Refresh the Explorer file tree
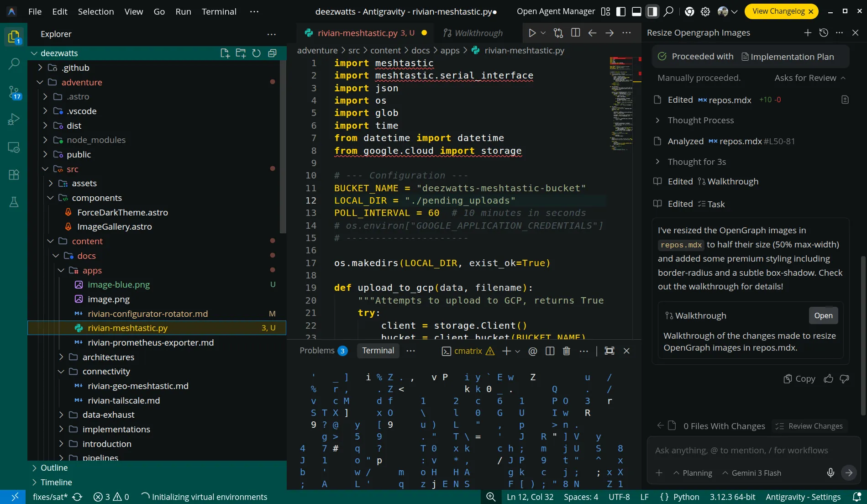Viewport: 867px width, 504px height. coord(256,53)
